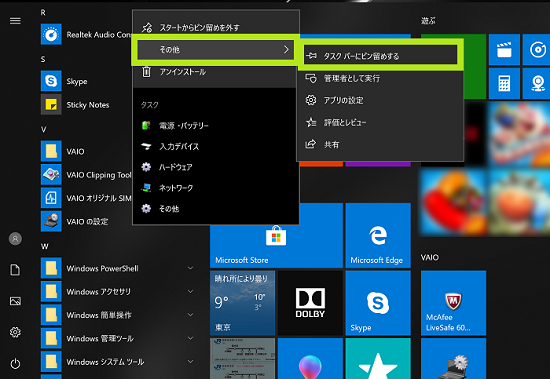Open the Maps webcam-style tile
This screenshot has height=379, width=550.
537,84
